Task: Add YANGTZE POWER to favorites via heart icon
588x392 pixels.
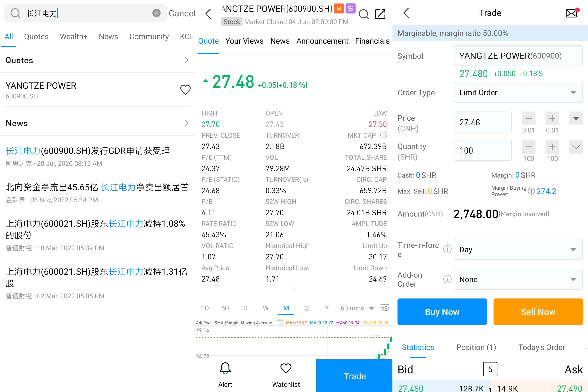Action: point(185,90)
